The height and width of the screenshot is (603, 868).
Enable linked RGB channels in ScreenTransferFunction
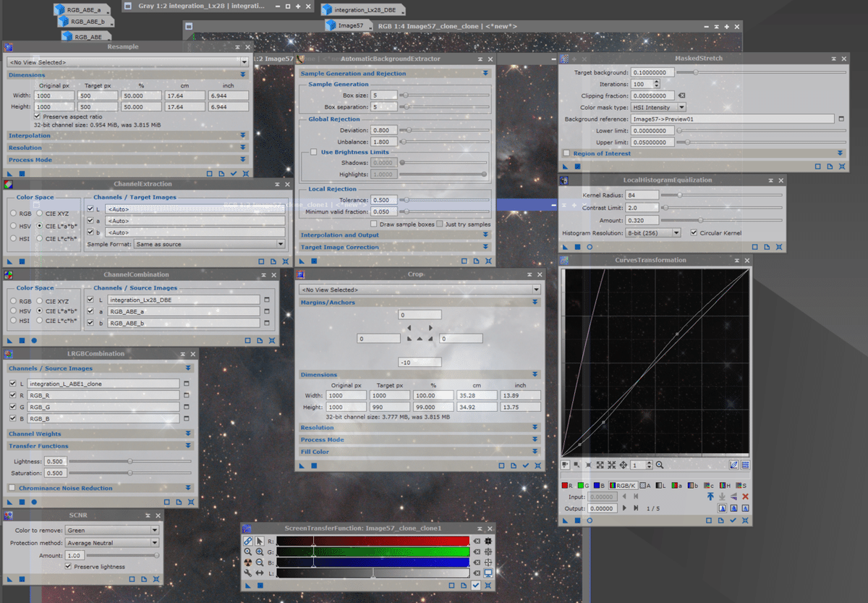[x=247, y=541]
